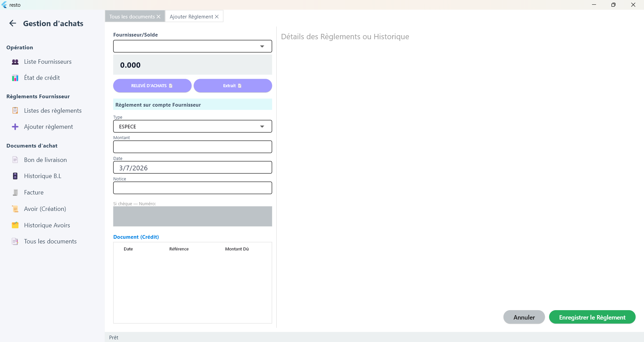Close the Ajouter Règlement tab
The width and height of the screenshot is (644, 342).
tap(217, 17)
